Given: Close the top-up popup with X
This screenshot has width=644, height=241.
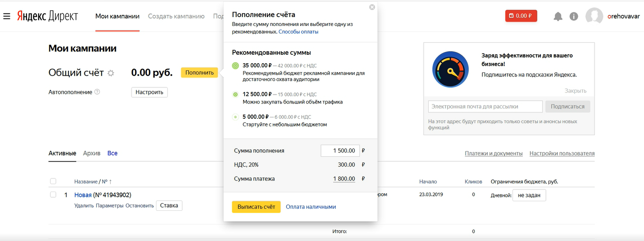Looking at the screenshot, I should coord(372,7).
